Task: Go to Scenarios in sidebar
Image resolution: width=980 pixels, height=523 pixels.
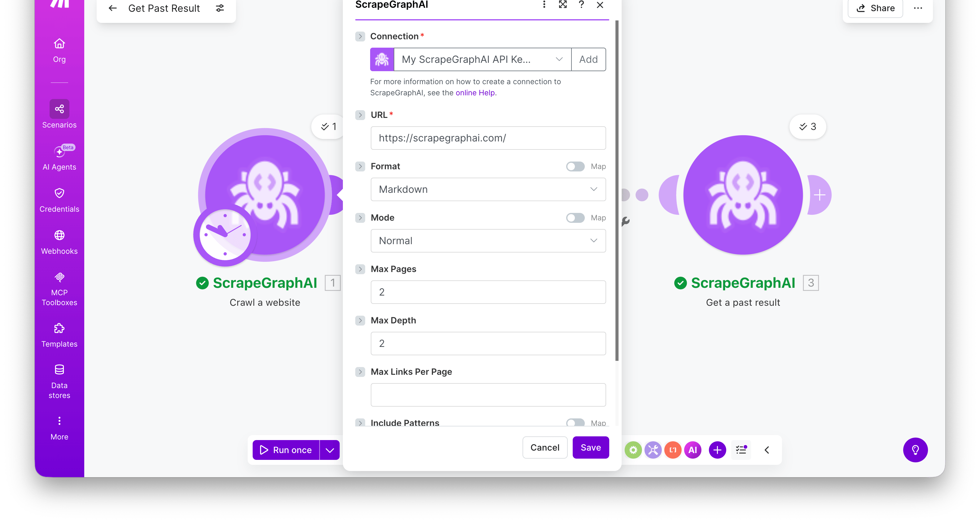Action: coord(59,114)
